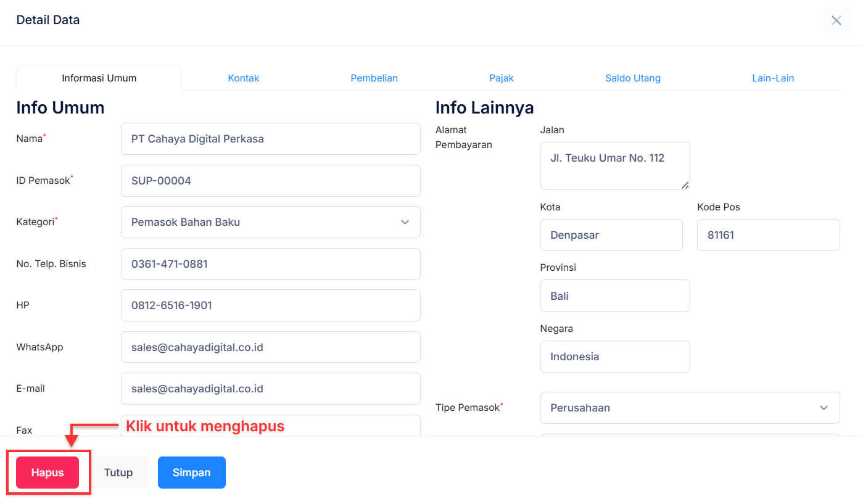
Task: Select the Informasi Umum tab
Action: pyautogui.click(x=99, y=78)
